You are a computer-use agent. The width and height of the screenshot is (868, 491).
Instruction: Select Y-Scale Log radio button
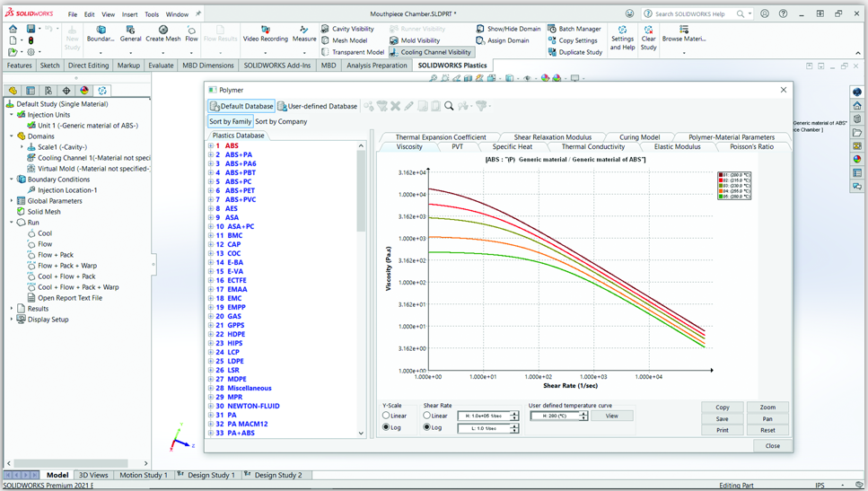click(386, 426)
